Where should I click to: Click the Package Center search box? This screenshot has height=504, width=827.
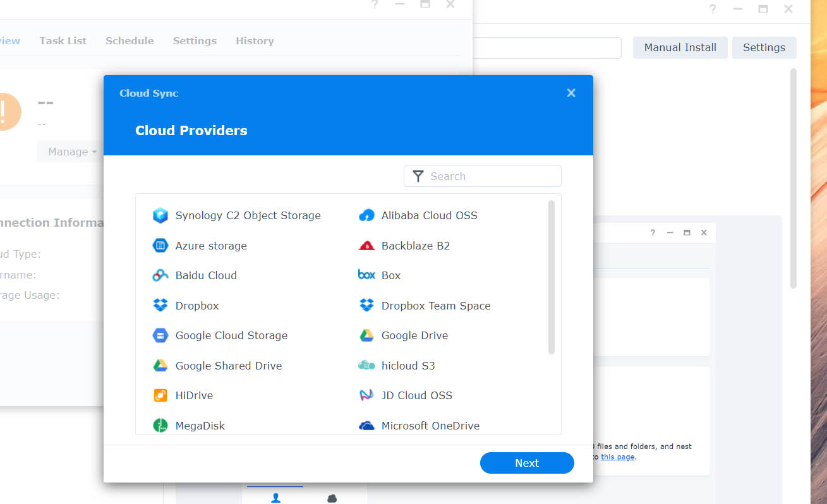click(x=547, y=47)
